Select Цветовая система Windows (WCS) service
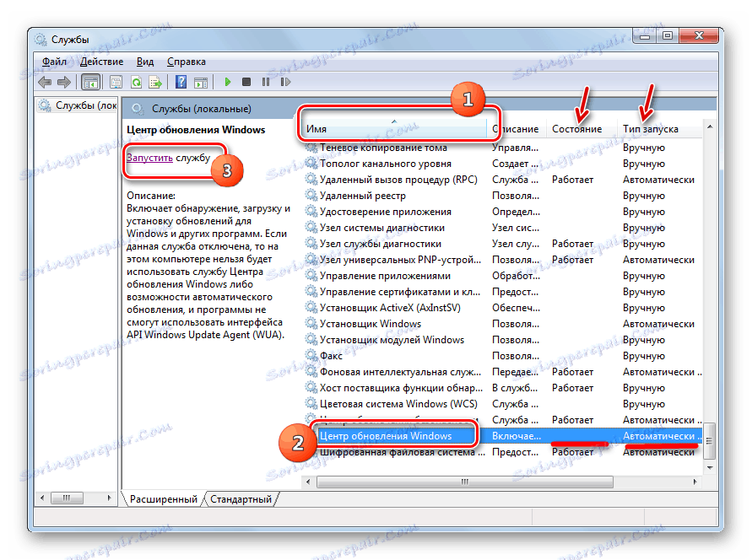The width and height of the screenshot is (752, 560). [x=398, y=404]
